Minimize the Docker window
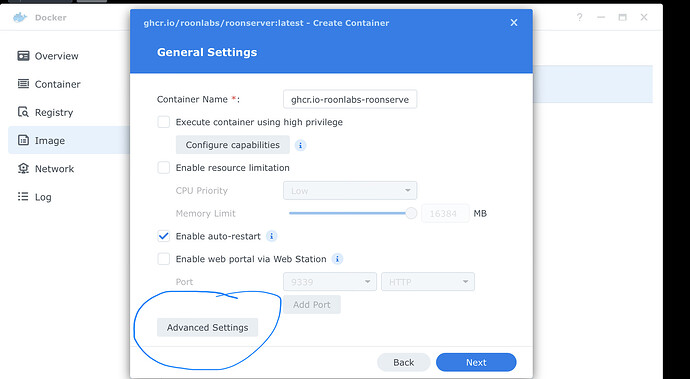The height and width of the screenshot is (379, 690). click(x=601, y=18)
